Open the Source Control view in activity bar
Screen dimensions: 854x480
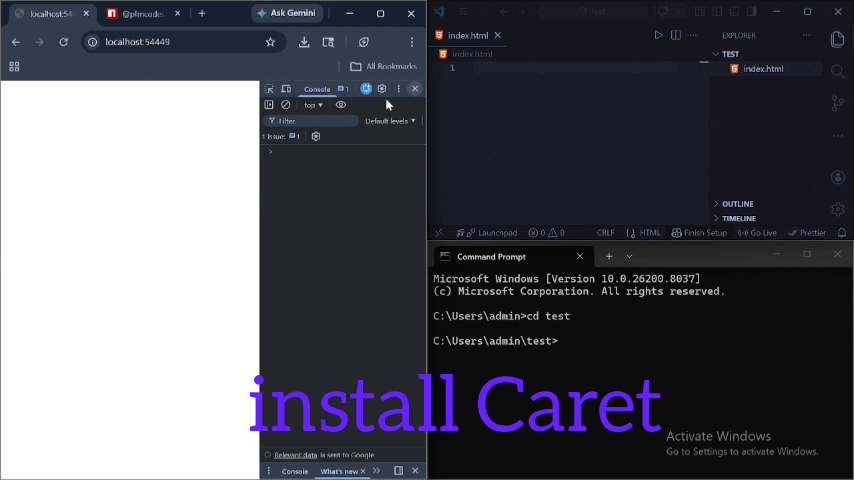click(x=838, y=103)
